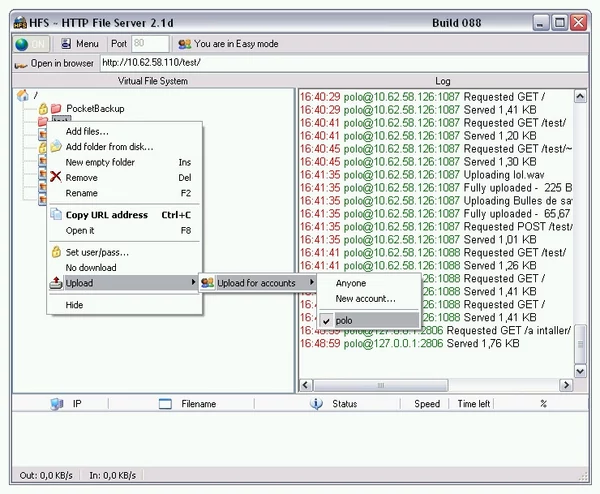Click the In: 0,0 KB/s status entry
This screenshot has width=600, height=494.
(112, 476)
